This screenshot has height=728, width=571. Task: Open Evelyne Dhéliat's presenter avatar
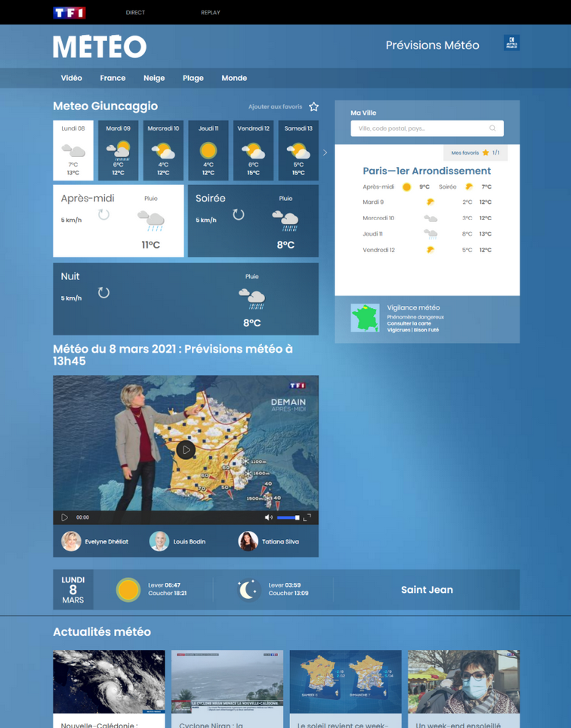point(71,541)
